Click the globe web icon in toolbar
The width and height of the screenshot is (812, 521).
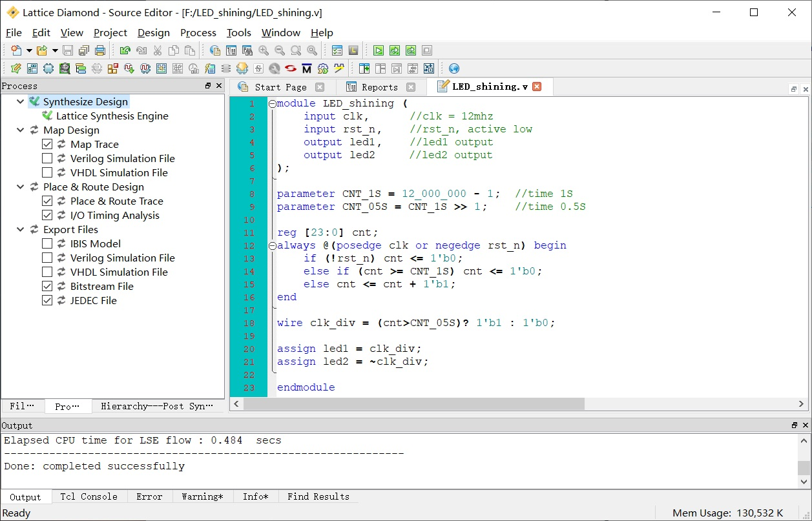(x=454, y=68)
